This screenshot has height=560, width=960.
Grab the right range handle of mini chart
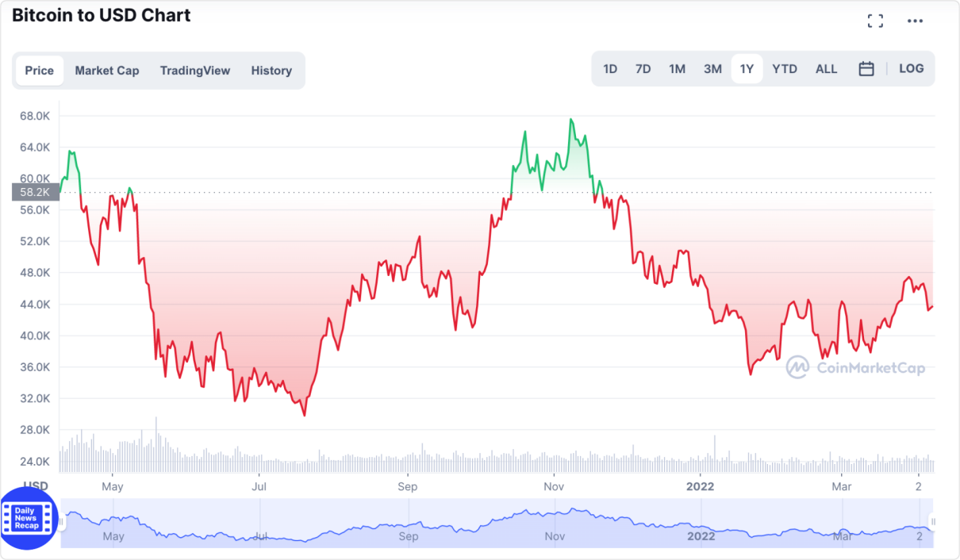[x=932, y=521]
